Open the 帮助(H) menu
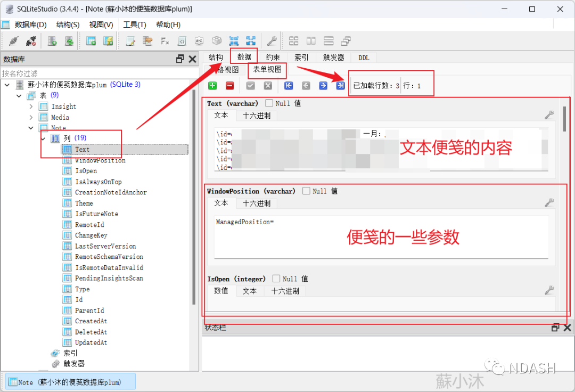Viewport: 575px width, 392px height. [168, 24]
